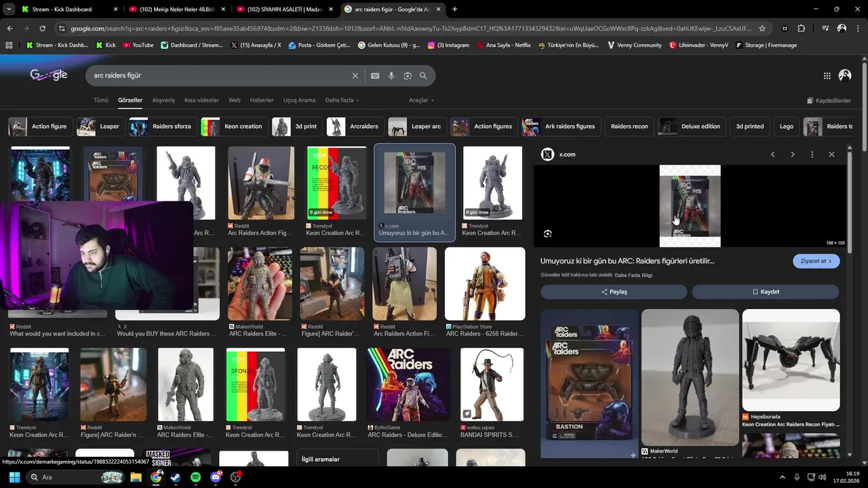Open Steam from the taskbar

pos(176,477)
